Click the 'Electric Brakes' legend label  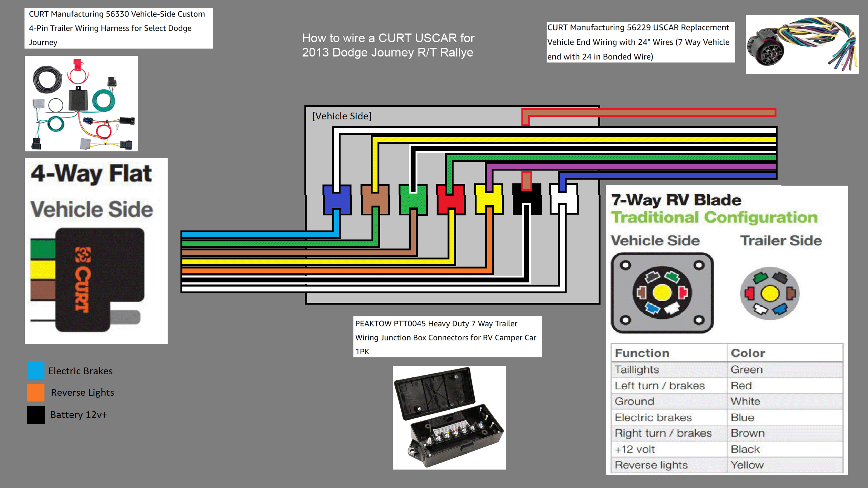tap(81, 371)
